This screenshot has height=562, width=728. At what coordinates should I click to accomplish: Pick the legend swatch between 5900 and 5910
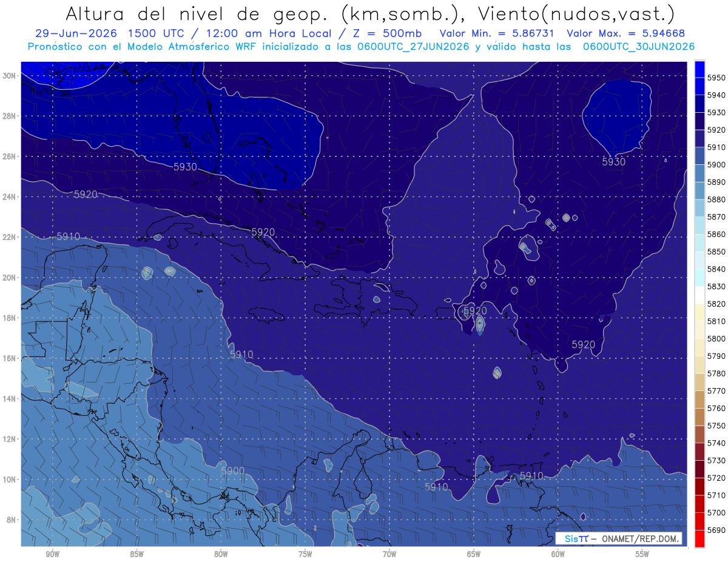tap(699, 156)
